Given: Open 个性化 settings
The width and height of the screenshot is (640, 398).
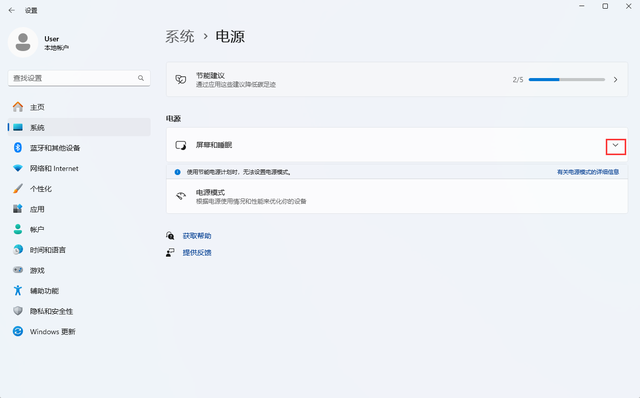Looking at the screenshot, I should tap(79, 189).
